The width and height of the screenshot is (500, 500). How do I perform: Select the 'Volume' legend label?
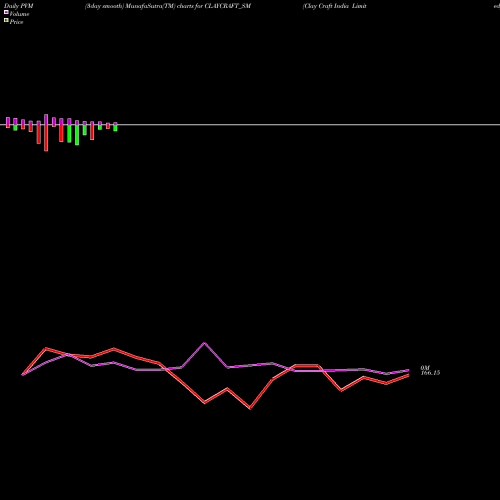tap(19, 14)
